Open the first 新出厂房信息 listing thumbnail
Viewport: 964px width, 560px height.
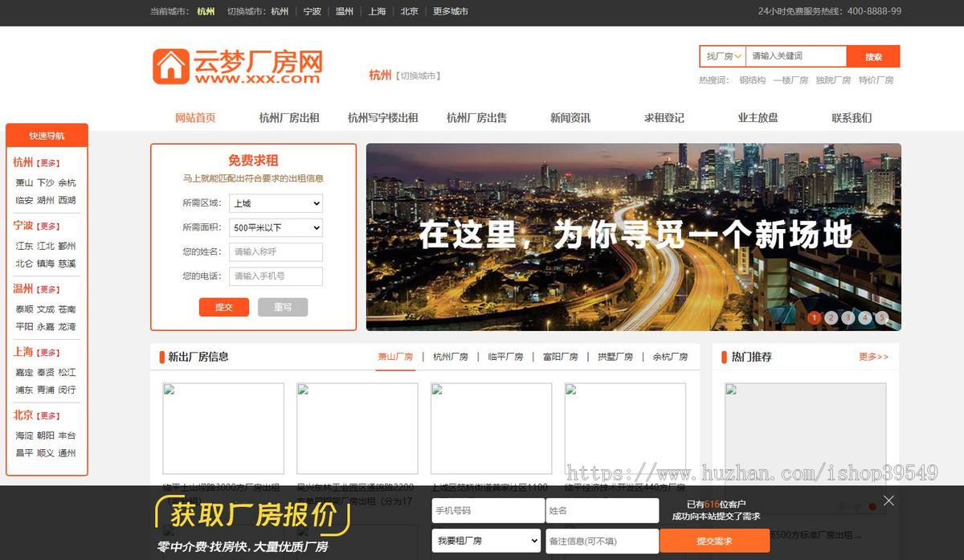(223, 428)
